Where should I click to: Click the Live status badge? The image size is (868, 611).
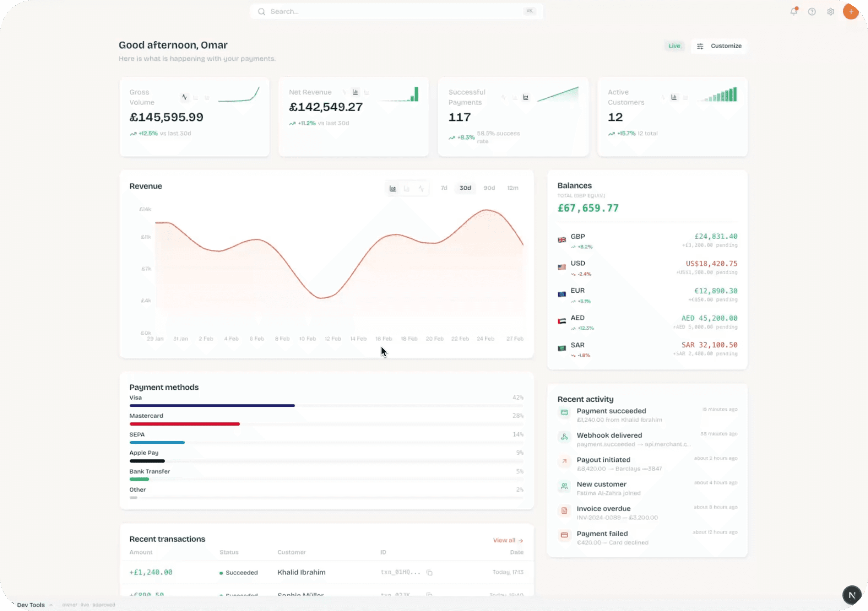pyautogui.click(x=674, y=46)
